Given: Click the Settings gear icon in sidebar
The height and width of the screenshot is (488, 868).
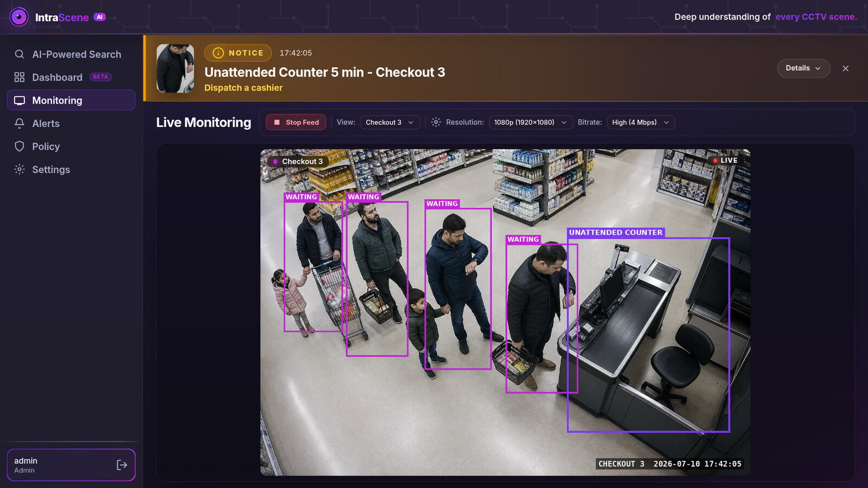Looking at the screenshot, I should [20, 170].
